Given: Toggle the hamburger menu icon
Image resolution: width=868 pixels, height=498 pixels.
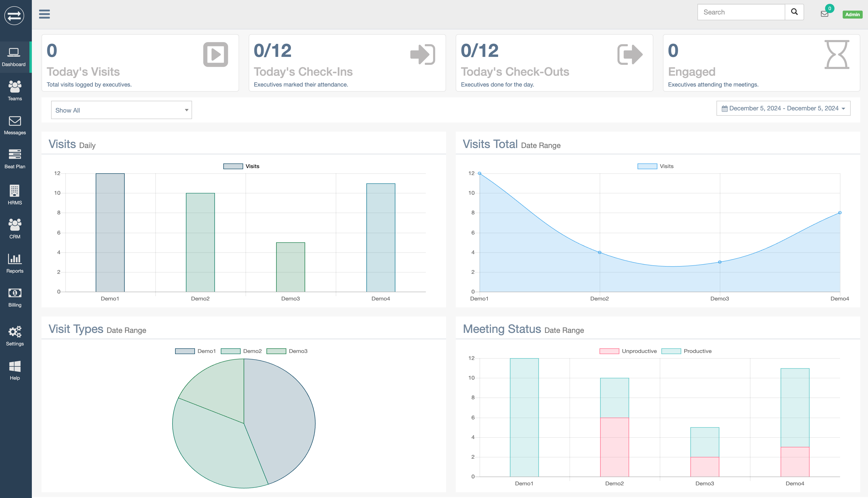Looking at the screenshot, I should [44, 14].
